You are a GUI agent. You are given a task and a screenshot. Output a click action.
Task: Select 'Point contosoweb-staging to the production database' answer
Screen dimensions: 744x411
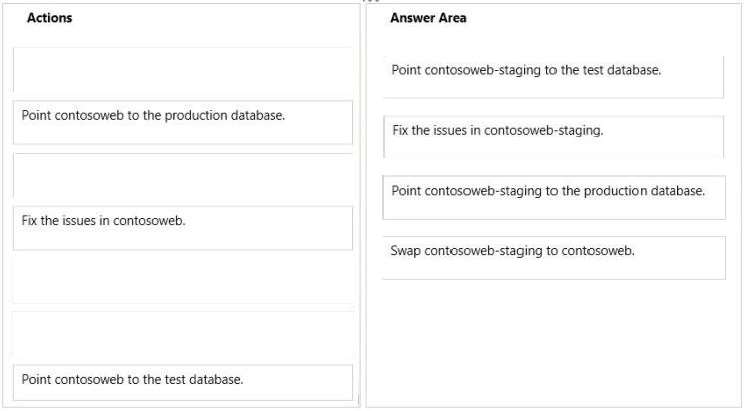click(x=554, y=197)
